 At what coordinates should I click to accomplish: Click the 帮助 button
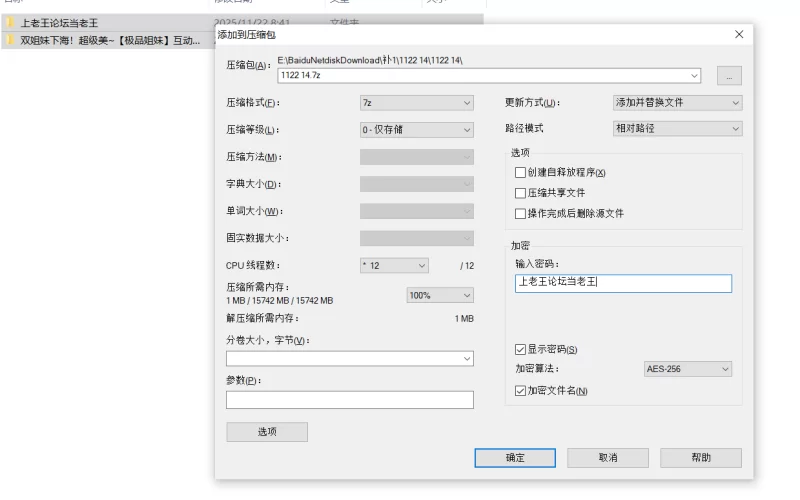click(700, 457)
